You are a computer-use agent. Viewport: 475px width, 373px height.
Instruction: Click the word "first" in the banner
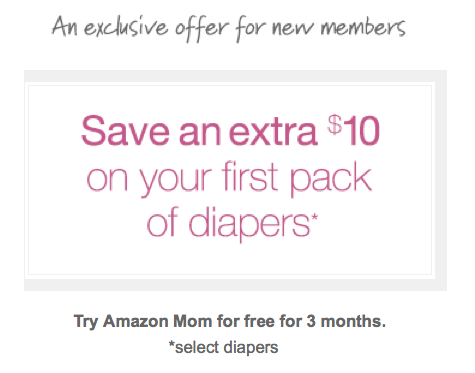[x=250, y=176]
